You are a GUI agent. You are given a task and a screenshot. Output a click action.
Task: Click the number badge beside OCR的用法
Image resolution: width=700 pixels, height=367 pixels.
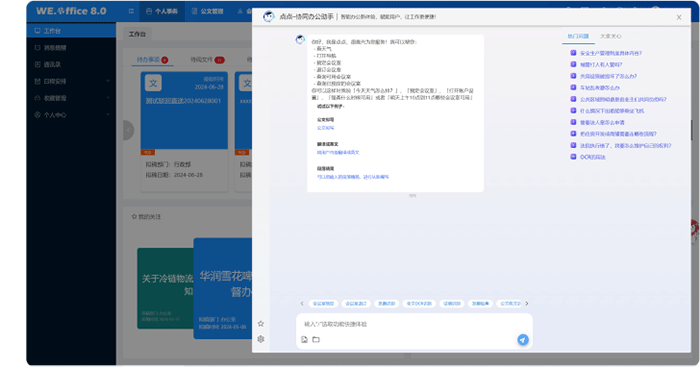(x=573, y=157)
